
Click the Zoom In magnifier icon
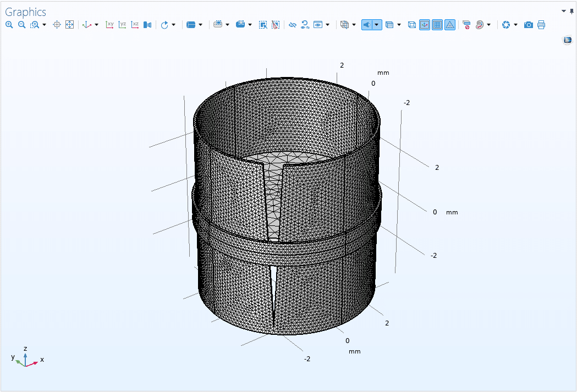tap(9, 25)
